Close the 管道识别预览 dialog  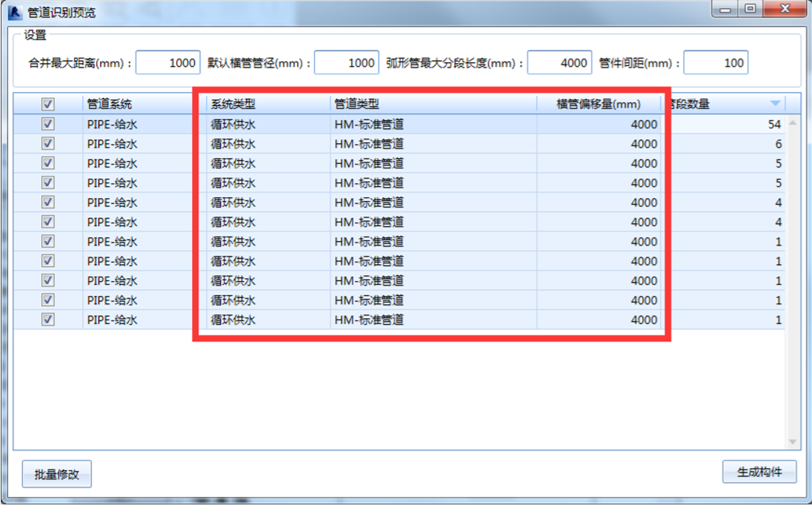coord(785,9)
